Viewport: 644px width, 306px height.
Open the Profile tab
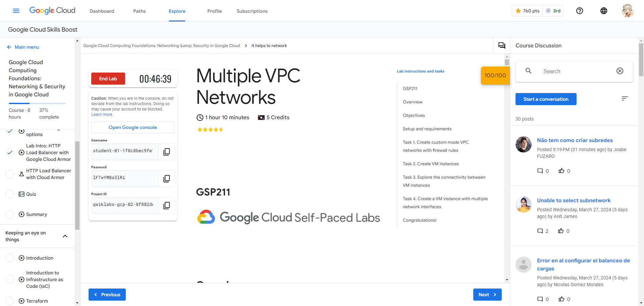[215, 11]
